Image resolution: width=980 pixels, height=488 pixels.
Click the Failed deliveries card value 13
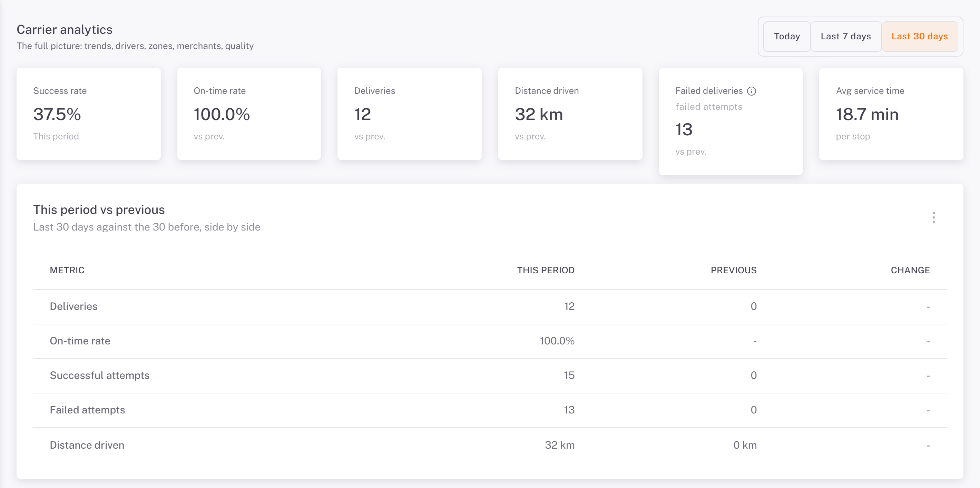684,129
